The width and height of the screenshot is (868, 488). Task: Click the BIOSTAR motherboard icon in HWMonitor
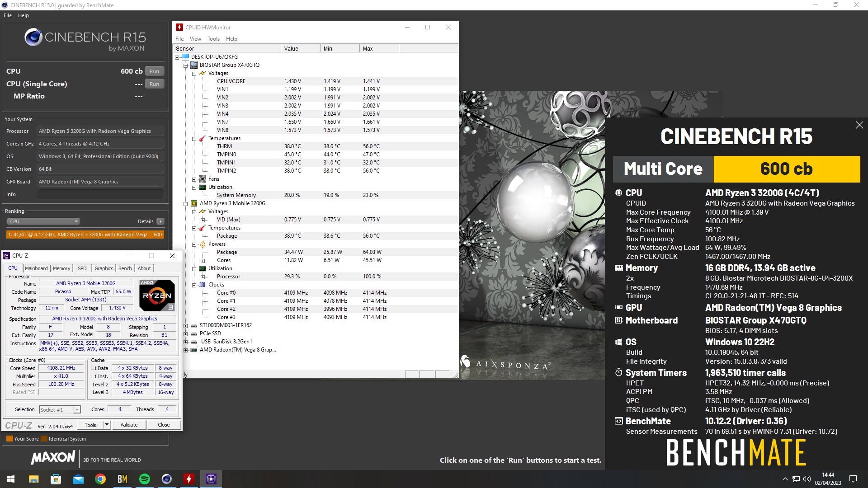tap(194, 65)
